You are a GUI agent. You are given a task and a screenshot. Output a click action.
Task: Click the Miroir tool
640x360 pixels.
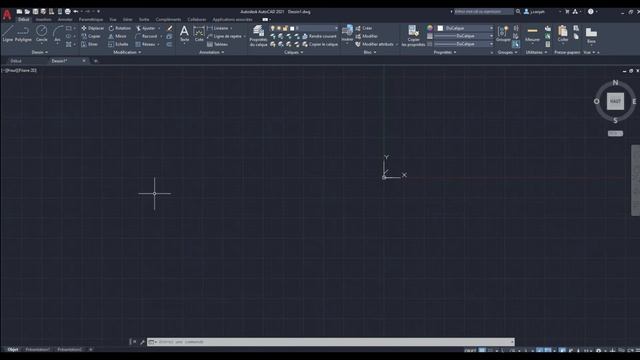coord(118,36)
